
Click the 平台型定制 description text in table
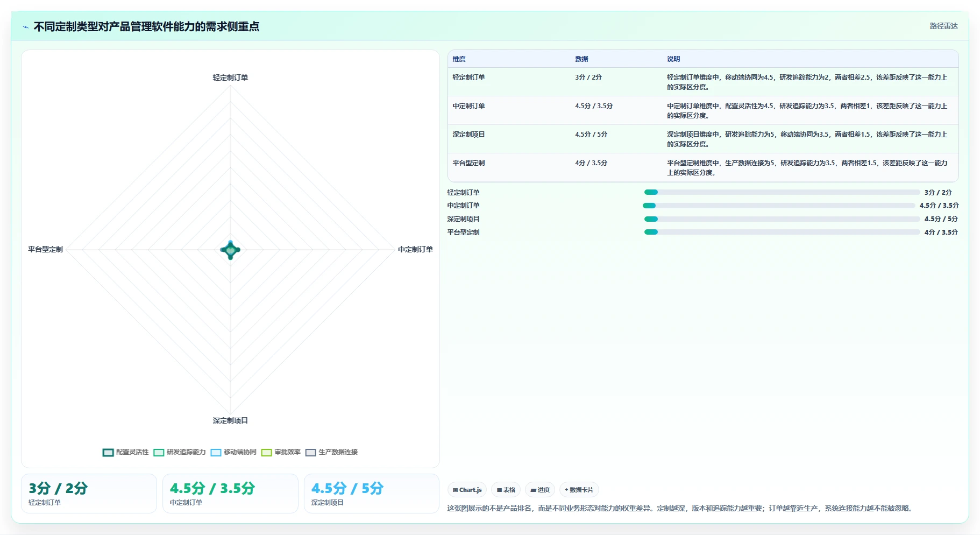pyautogui.click(x=807, y=168)
